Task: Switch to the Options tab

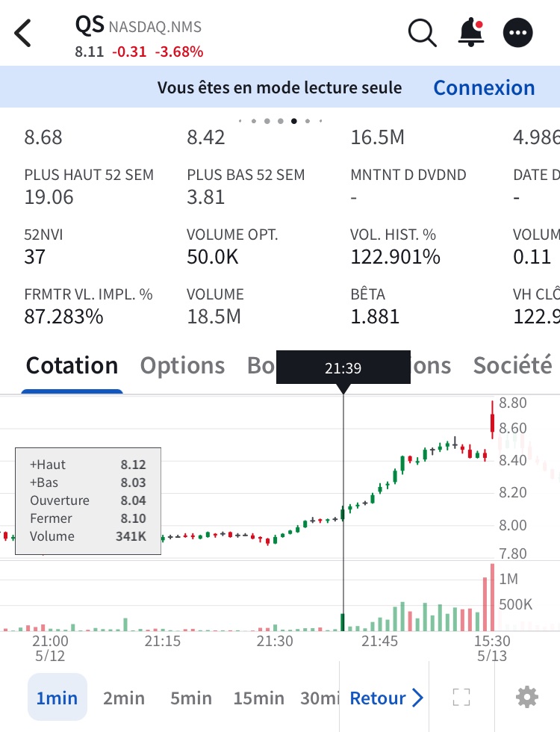Action: pos(182,365)
